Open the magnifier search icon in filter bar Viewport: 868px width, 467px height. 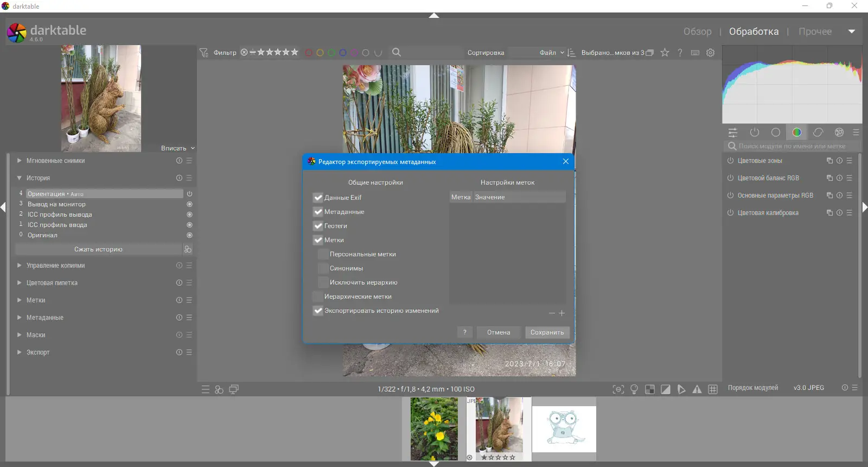[x=397, y=52]
